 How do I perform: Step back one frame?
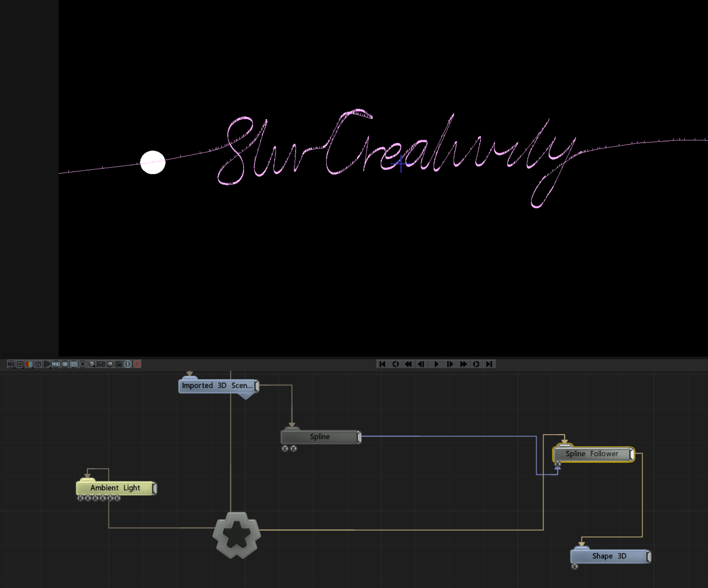point(422,364)
